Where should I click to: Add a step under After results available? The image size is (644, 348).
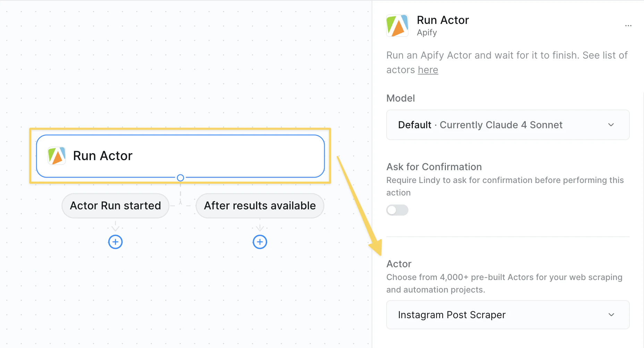pyautogui.click(x=260, y=242)
